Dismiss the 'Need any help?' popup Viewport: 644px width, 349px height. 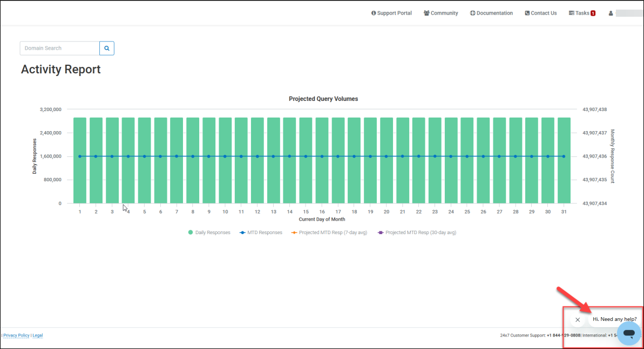point(578,320)
